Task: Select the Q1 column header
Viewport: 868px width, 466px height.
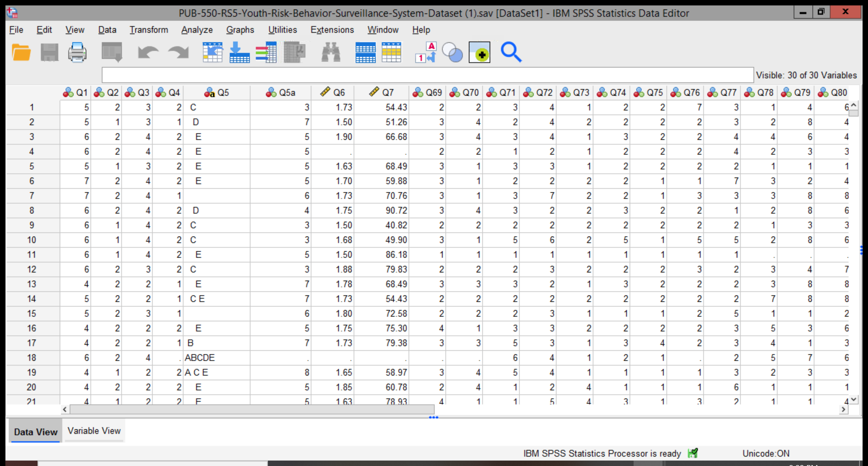Action: tap(75, 92)
